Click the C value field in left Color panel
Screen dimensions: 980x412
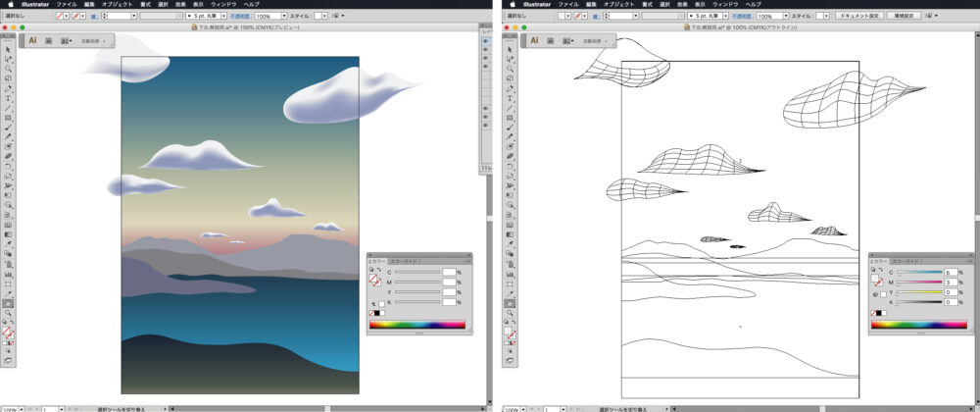point(449,272)
